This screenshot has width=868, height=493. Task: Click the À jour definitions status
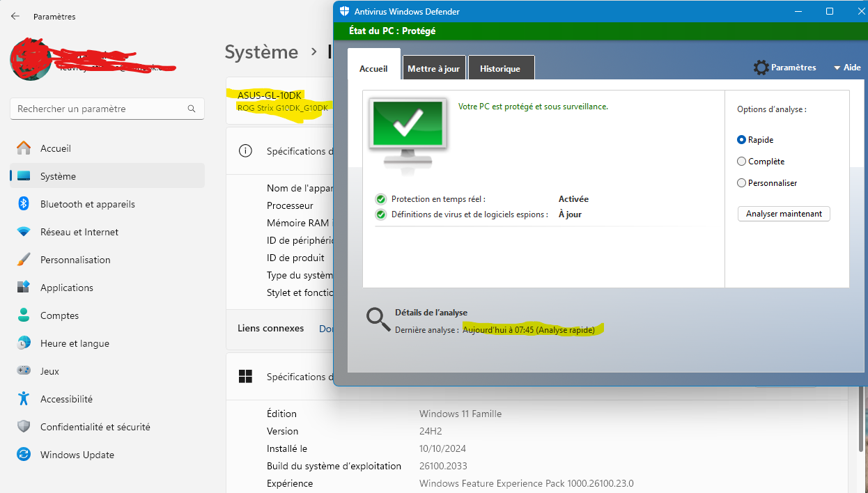coord(570,214)
